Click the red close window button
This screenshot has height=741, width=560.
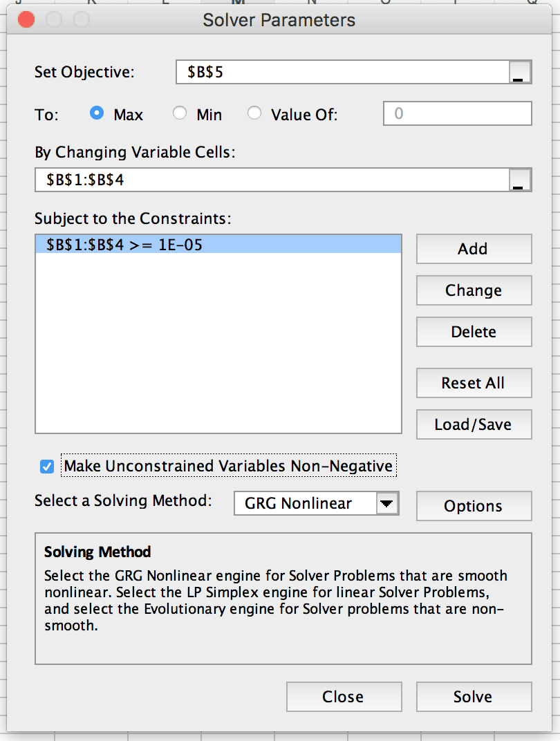pos(26,20)
